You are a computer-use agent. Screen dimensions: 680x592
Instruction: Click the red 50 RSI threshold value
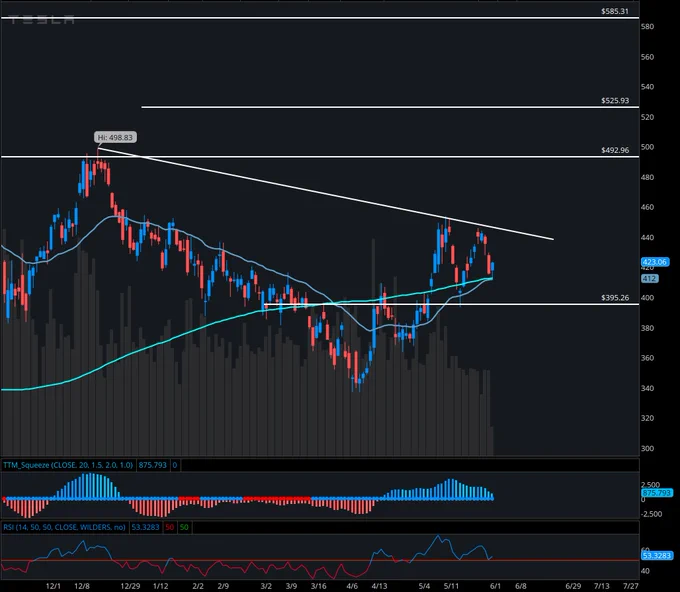(x=170, y=527)
